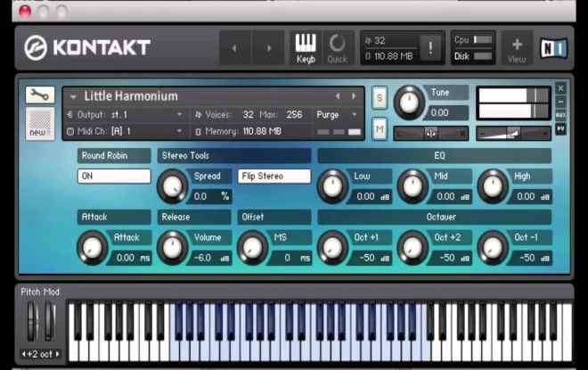Screen dimensions: 588x370
Task: Click the Mod wheel
Action: [50, 323]
